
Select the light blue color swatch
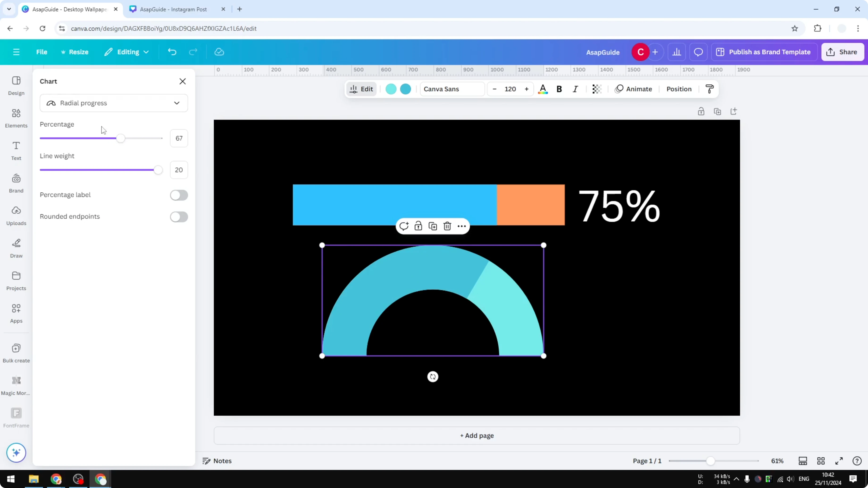[391, 89]
